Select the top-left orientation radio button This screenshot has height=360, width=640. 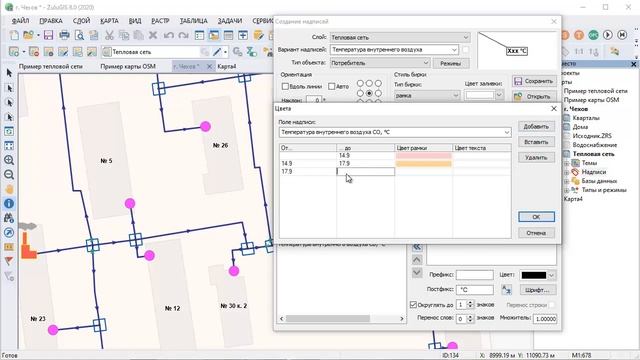click(x=360, y=83)
